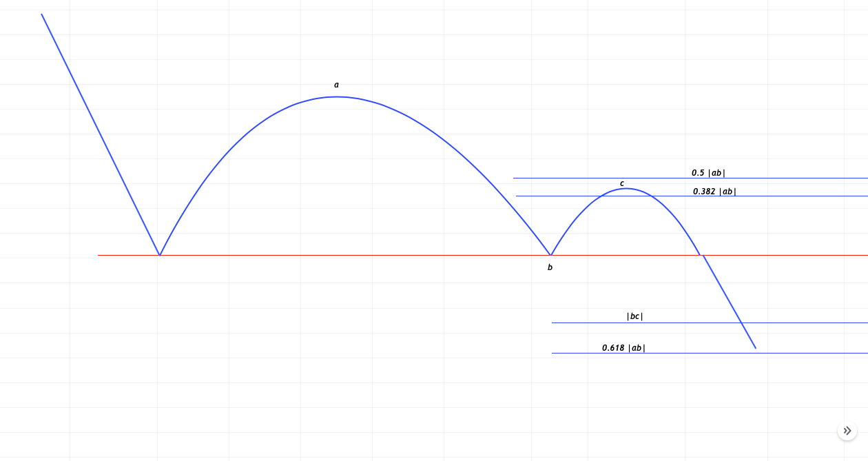
Task: Click the peak of the large arc
Action: [x=337, y=96]
